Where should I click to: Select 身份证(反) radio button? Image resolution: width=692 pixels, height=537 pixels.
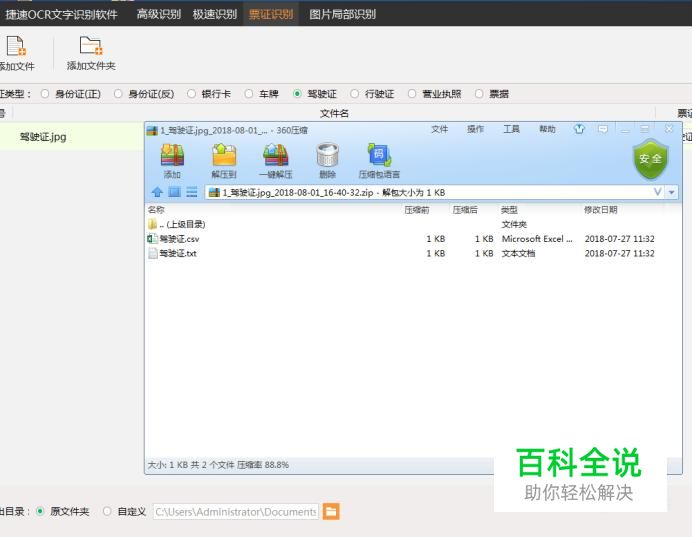click(x=118, y=94)
